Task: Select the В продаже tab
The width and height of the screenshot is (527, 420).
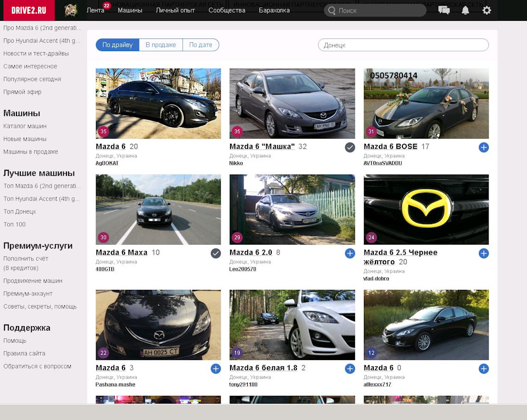Action: click(x=161, y=44)
